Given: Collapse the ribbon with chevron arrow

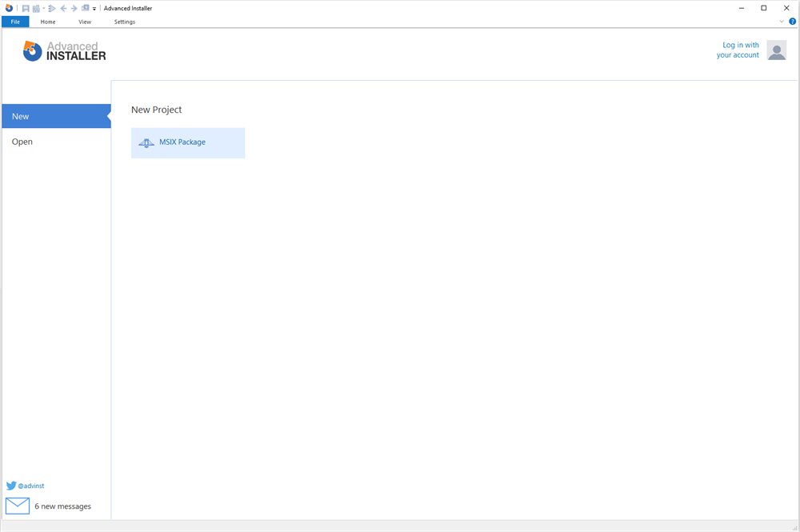Looking at the screenshot, I should [782, 22].
